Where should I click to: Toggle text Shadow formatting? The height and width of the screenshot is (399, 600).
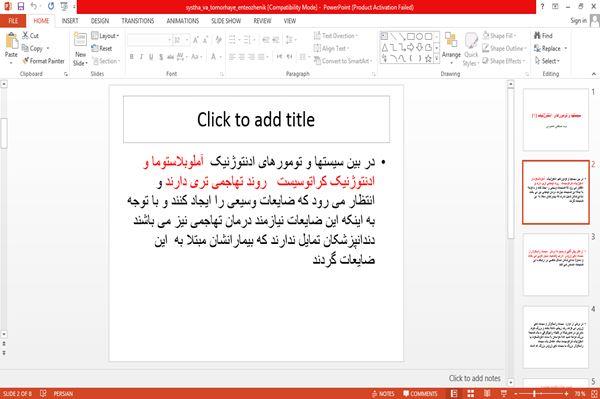pyautogui.click(x=161, y=57)
